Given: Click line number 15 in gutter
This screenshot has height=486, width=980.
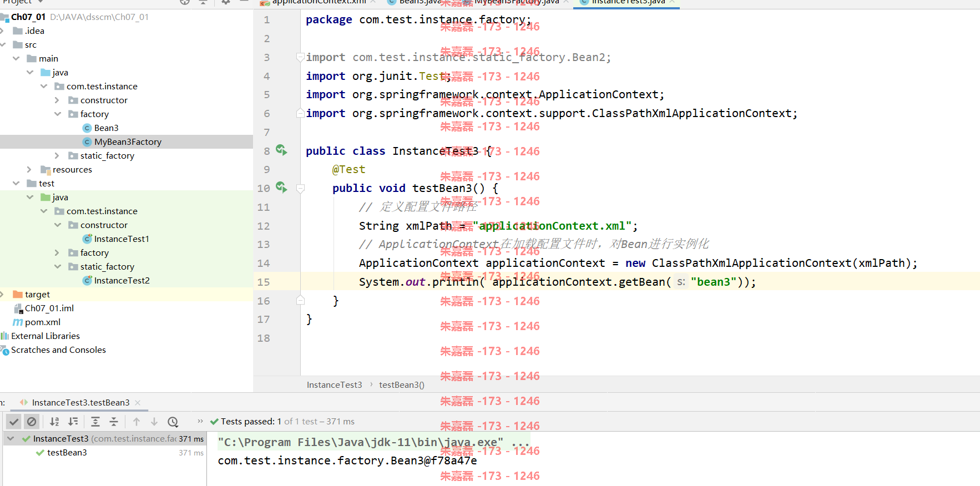Looking at the screenshot, I should (264, 282).
